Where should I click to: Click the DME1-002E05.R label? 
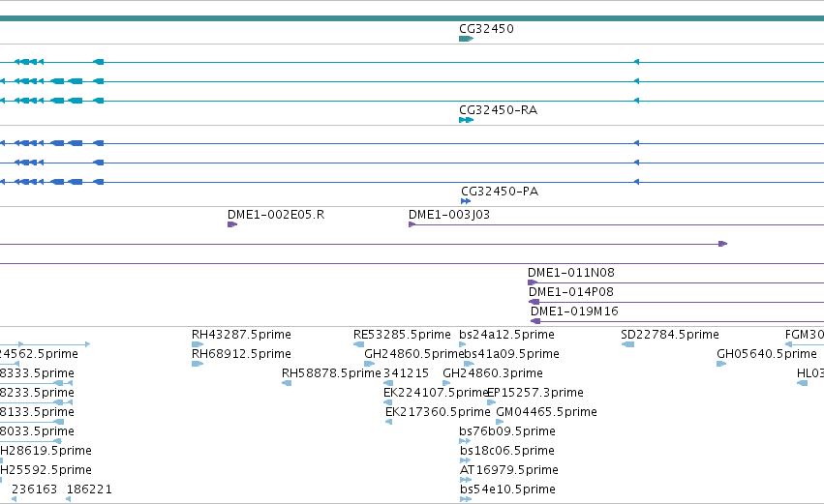pos(276,215)
